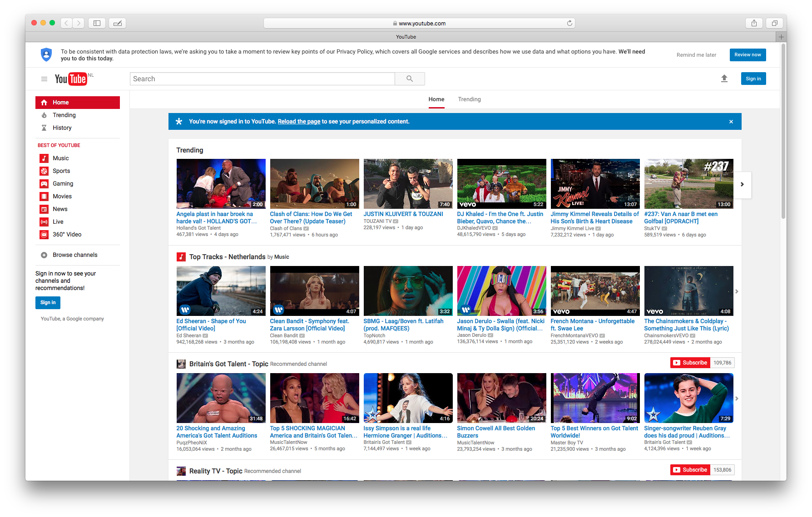
Task: Click Safari's show all tabs icon
Action: click(774, 23)
